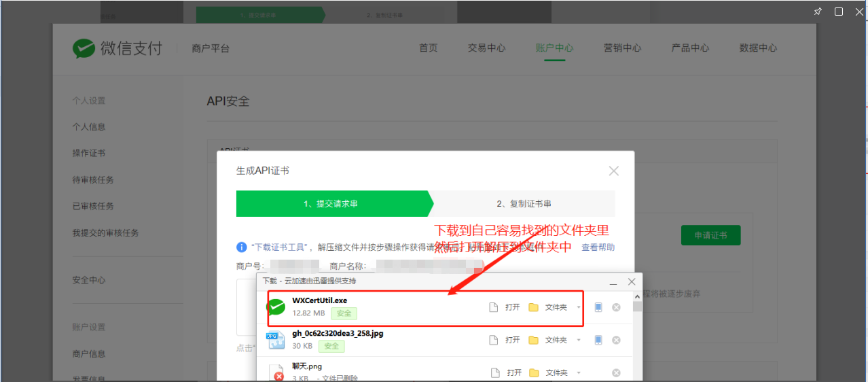Expand folder dropdown arrow for WXCertUtil.exe
This screenshot has width=868, height=382.
tap(579, 307)
